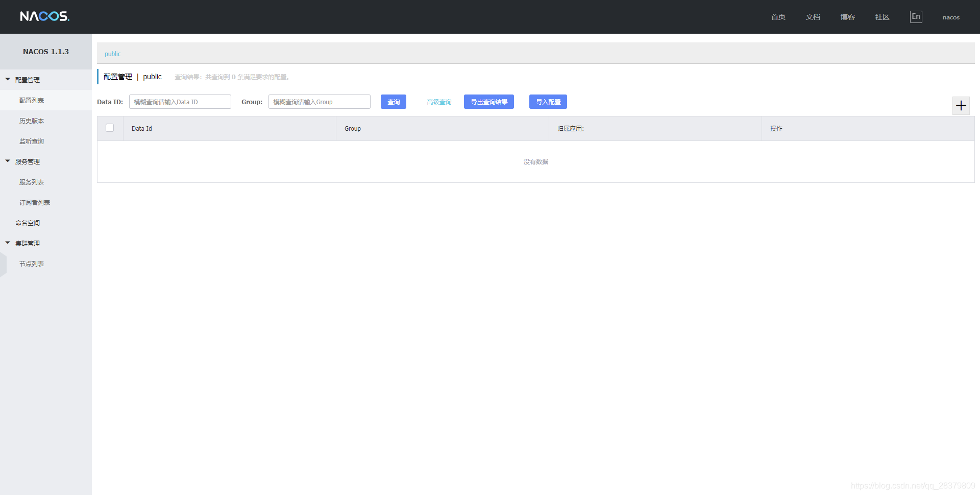980x495 pixels.
Task: Click the blue 查询 button
Action: tap(394, 102)
